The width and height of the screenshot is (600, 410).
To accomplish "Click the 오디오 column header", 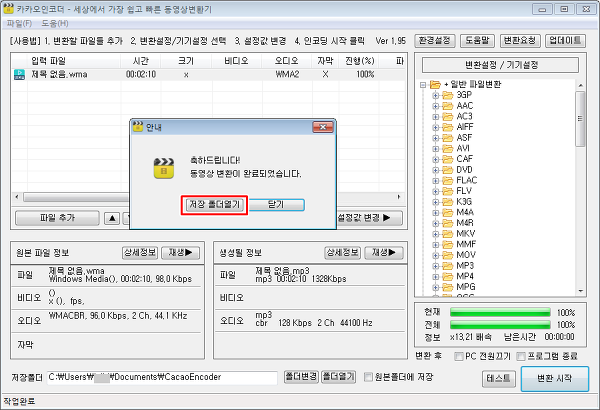I will pos(287,61).
